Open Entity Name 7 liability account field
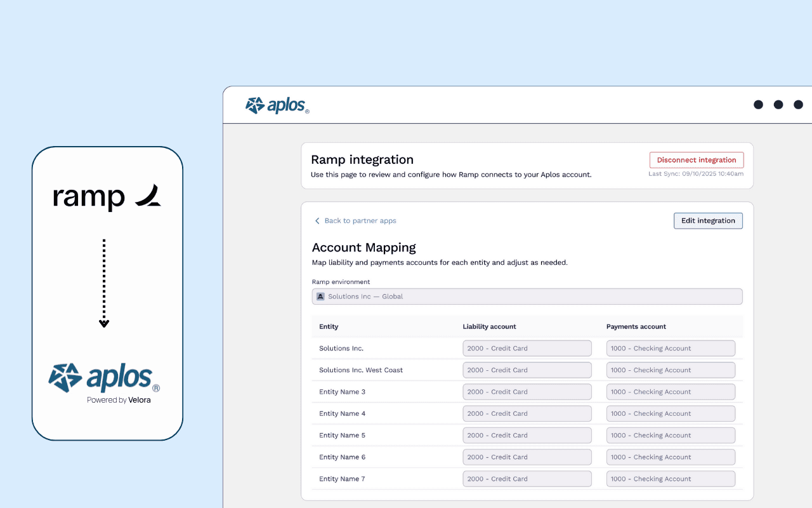This screenshot has width=812, height=508. [x=527, y=479]
